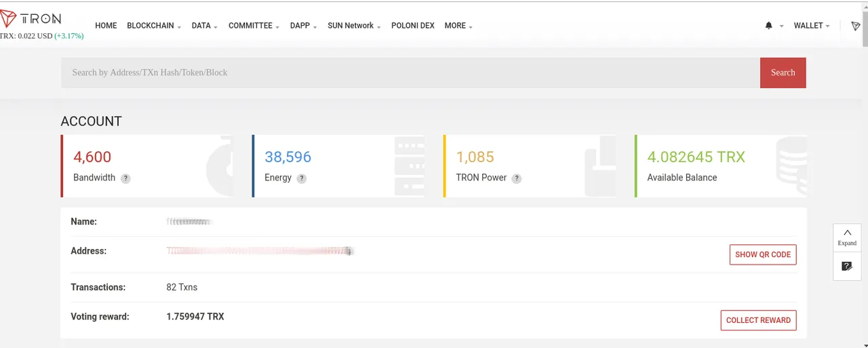
Task: Click the Energy value 38,596
Action: click(x=288, y=157)
